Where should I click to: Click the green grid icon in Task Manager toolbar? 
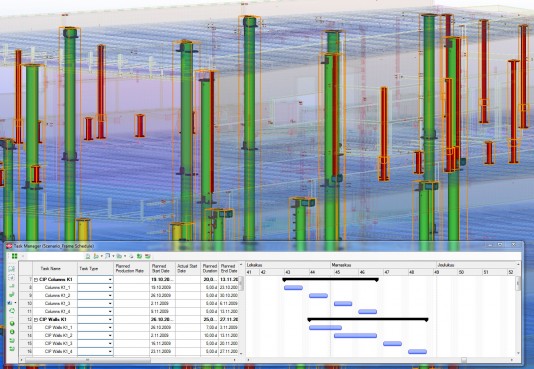[14, 256]
